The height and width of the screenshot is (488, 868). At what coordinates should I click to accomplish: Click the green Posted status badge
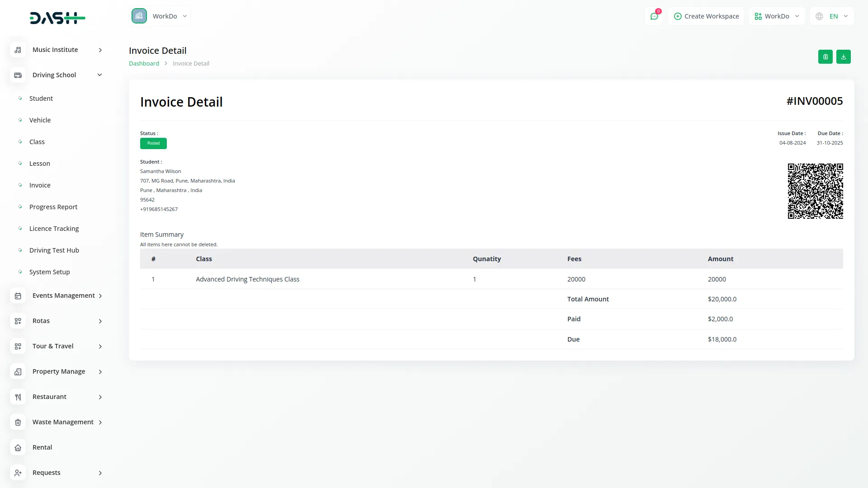(x=153, y=143)
